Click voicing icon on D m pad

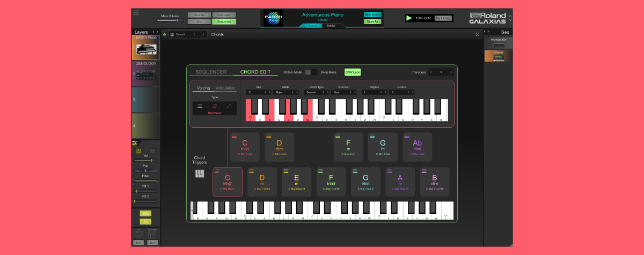(x=252, y=171)
